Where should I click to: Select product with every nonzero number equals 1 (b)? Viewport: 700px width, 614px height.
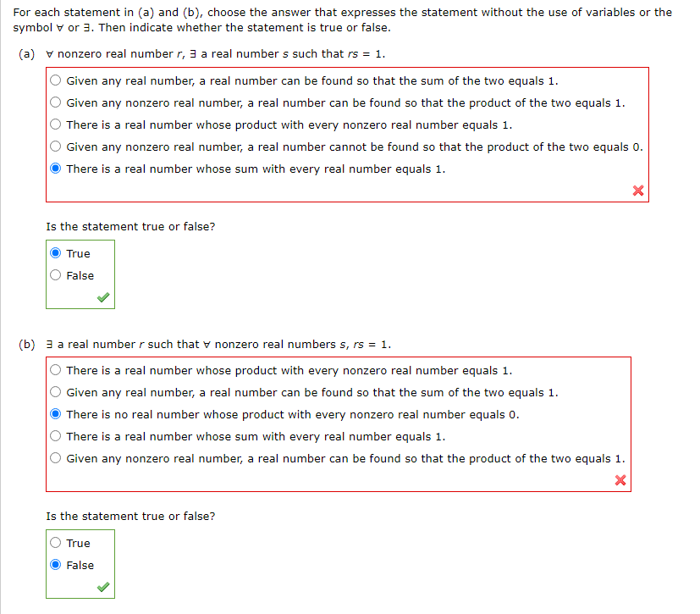(x=54, y=370)
